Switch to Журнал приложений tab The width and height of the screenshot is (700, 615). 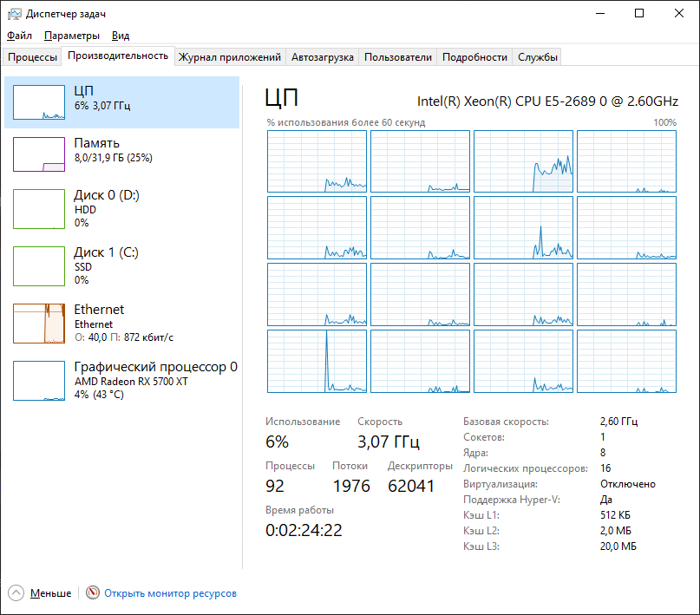[230, 57]
